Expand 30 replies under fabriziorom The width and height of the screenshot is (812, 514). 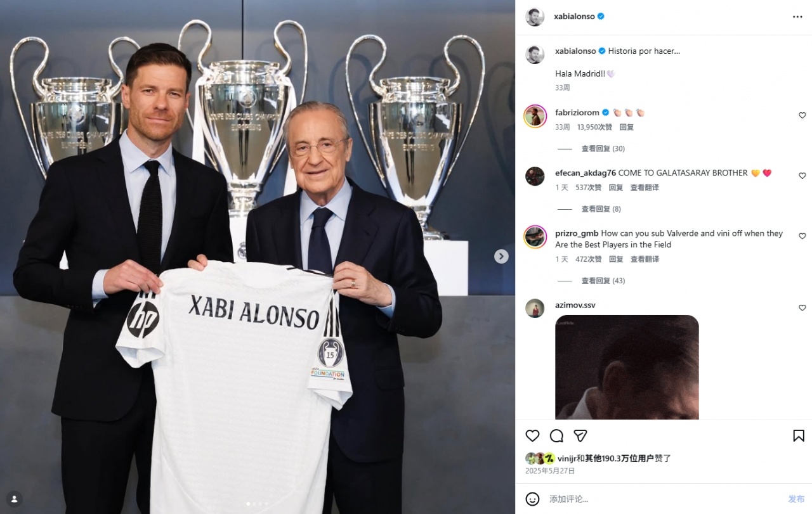coord(603,149)
